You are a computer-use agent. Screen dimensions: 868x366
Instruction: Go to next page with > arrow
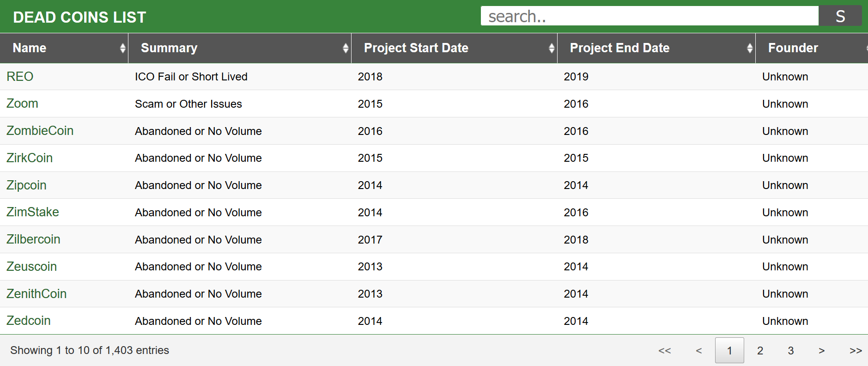821,351
